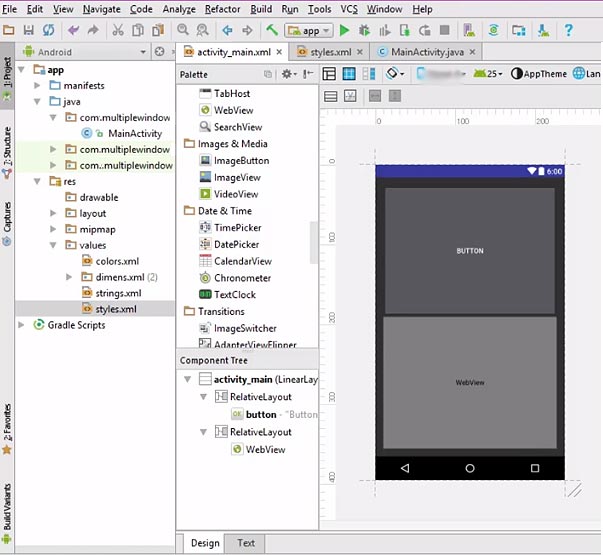Expand the manifests folder
The height and width of the screenshot is (555, 603).
37,85
